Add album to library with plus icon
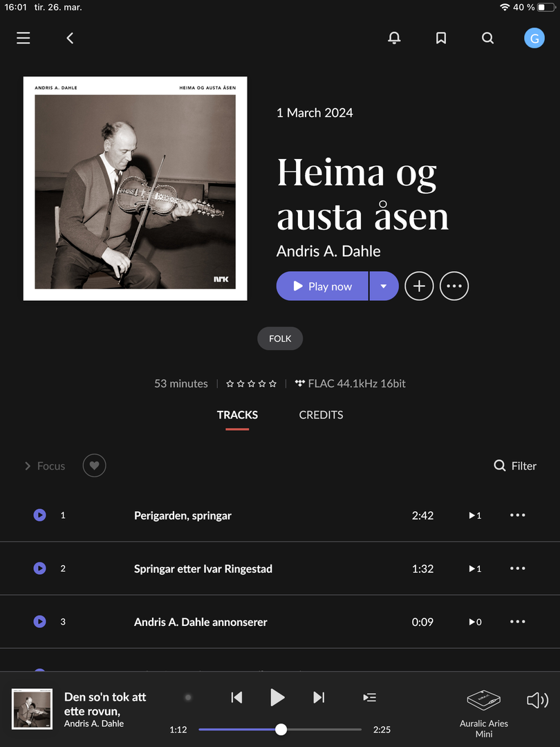 coord(419,286)
